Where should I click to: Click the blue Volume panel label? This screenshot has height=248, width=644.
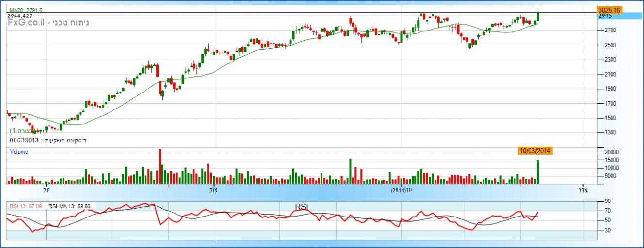click(19, 152)
